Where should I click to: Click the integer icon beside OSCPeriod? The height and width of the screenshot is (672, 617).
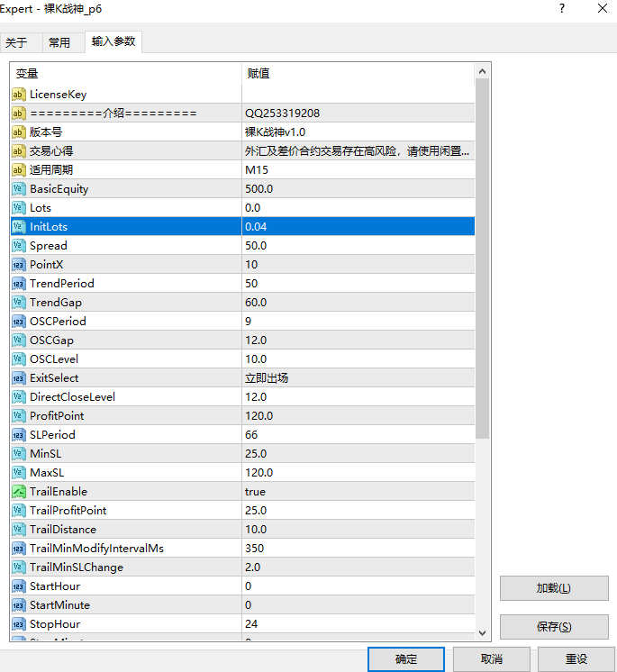pyautogui.click(x=18, y=321)
